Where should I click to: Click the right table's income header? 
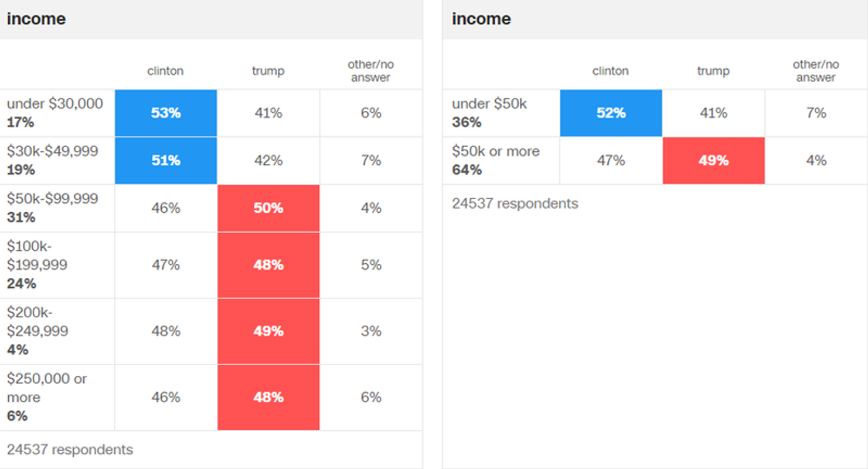coord(481,19)
